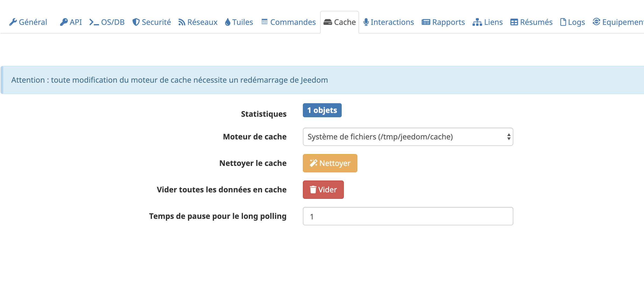Click the cache engine dropdown arrows
644x301 pixels.
click(x=509, y=137)
